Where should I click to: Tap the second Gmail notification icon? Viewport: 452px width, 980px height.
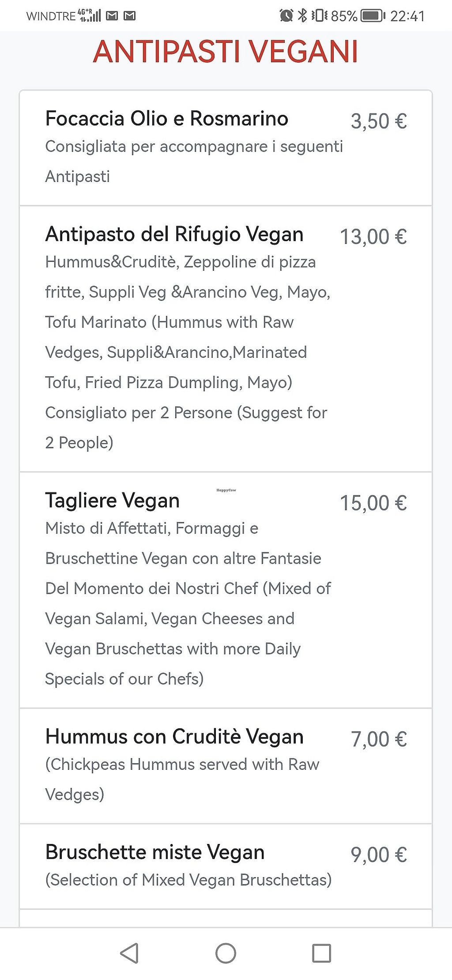pos(129,16)
